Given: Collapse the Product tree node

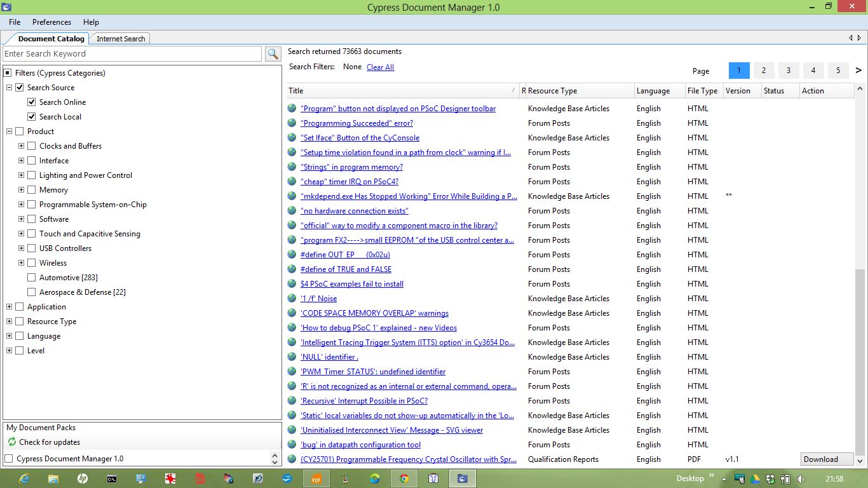Looking at the screenshot, I should pos(9,131).
